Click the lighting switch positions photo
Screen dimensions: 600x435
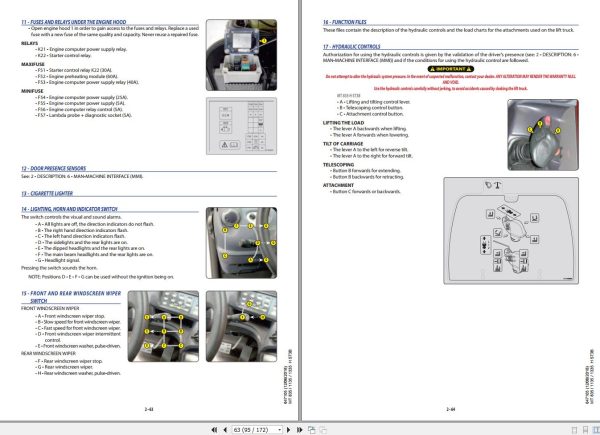coord(241,243)
